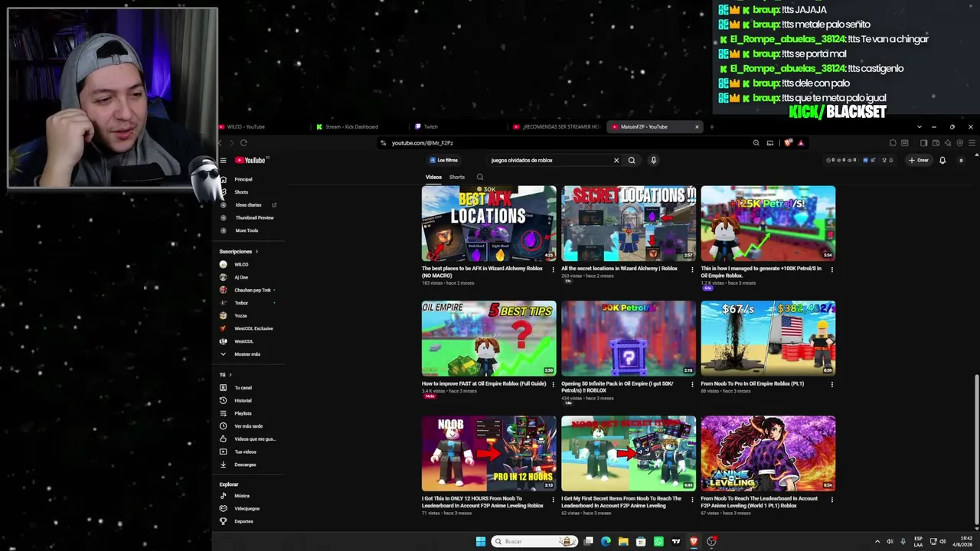Open the Yozza subscription channel
Screen dimensions: 980x551
[x=241, y=315]
